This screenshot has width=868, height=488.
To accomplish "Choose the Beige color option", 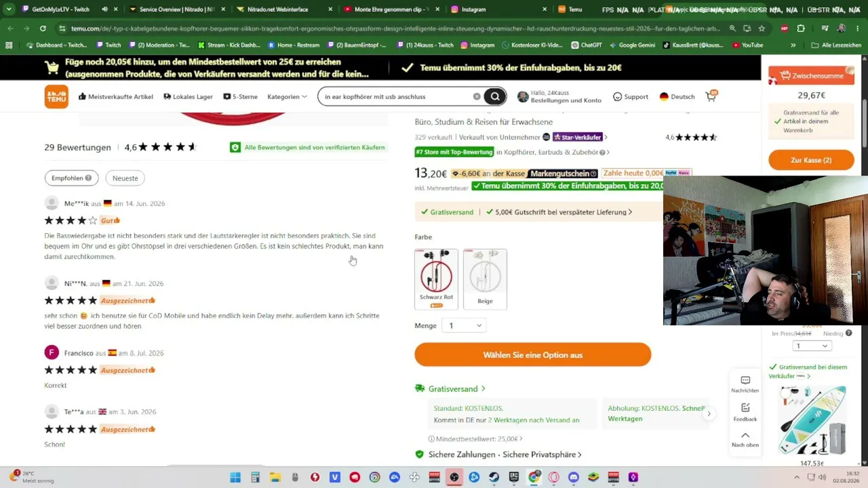I will (x=485, y=279).
